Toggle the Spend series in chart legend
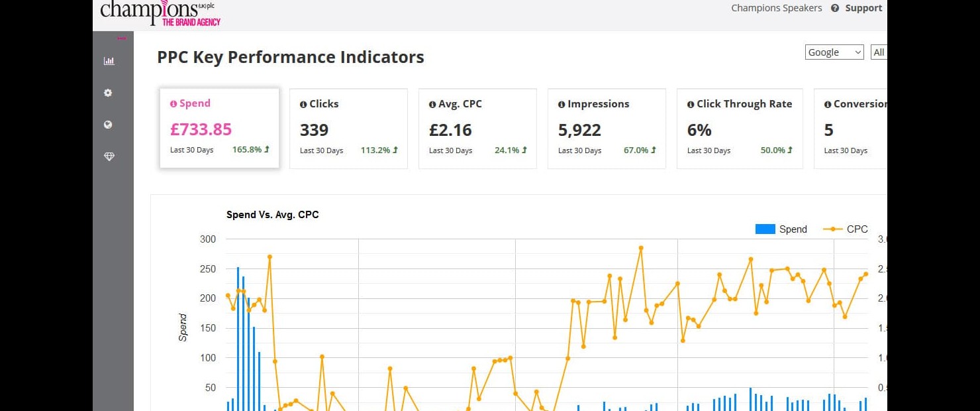 (781, 229)
